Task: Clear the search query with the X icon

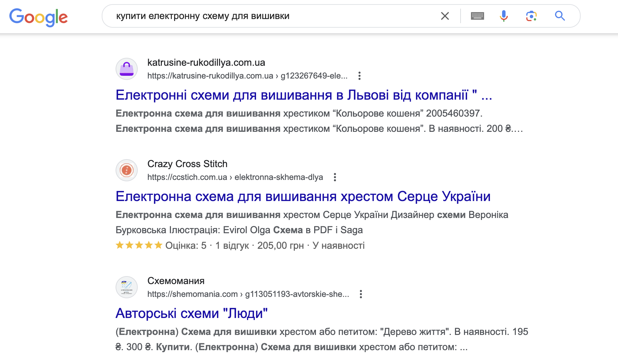Action: [x=445, y=16]
